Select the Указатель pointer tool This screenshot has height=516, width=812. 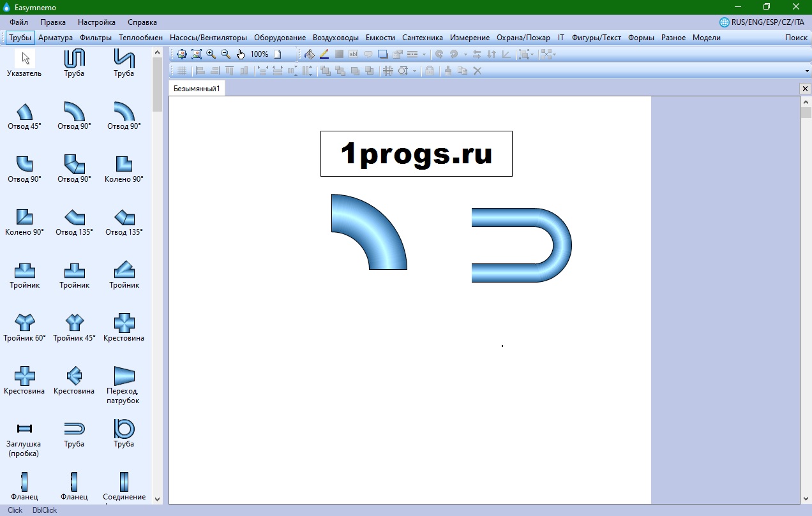tap(25, 63)
